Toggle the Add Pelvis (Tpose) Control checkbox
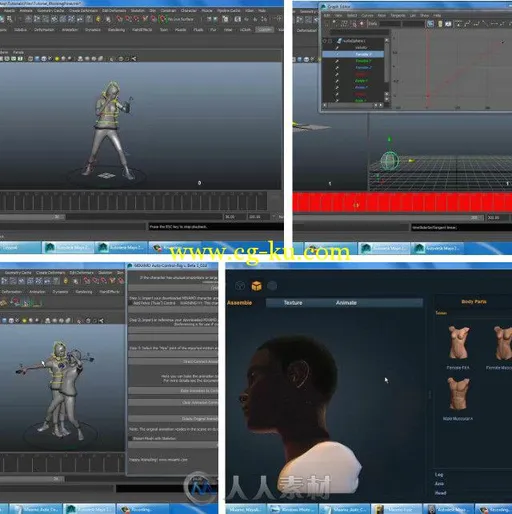 click(131, 303)
